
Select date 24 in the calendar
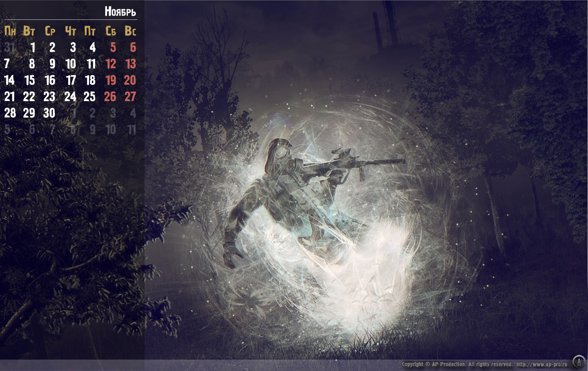point(70,96)
